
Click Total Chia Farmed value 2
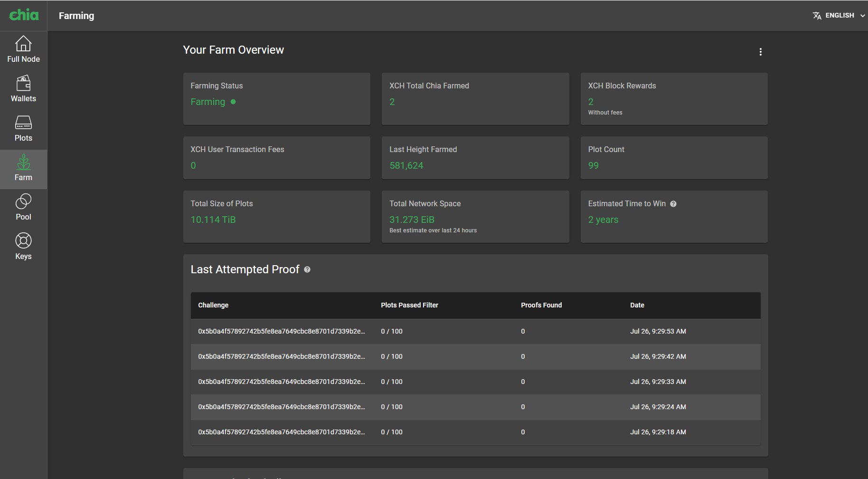[x=392, y=102]
